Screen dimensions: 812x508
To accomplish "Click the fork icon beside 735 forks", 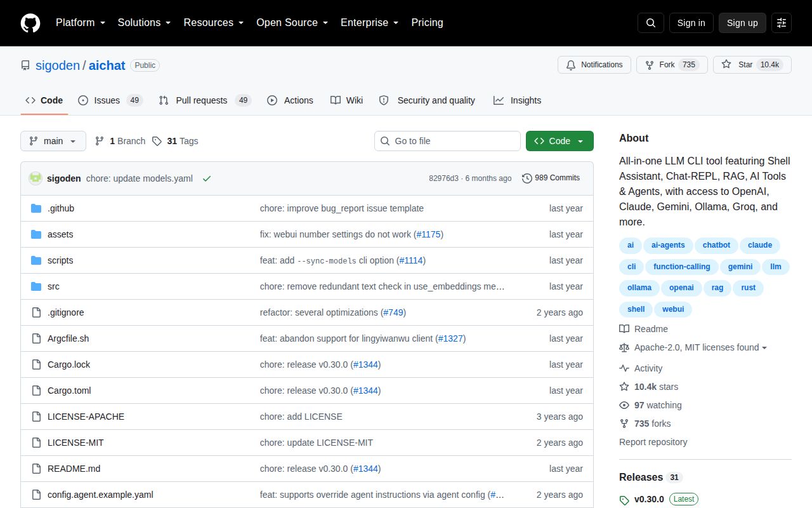I will [x=624, y=424].
